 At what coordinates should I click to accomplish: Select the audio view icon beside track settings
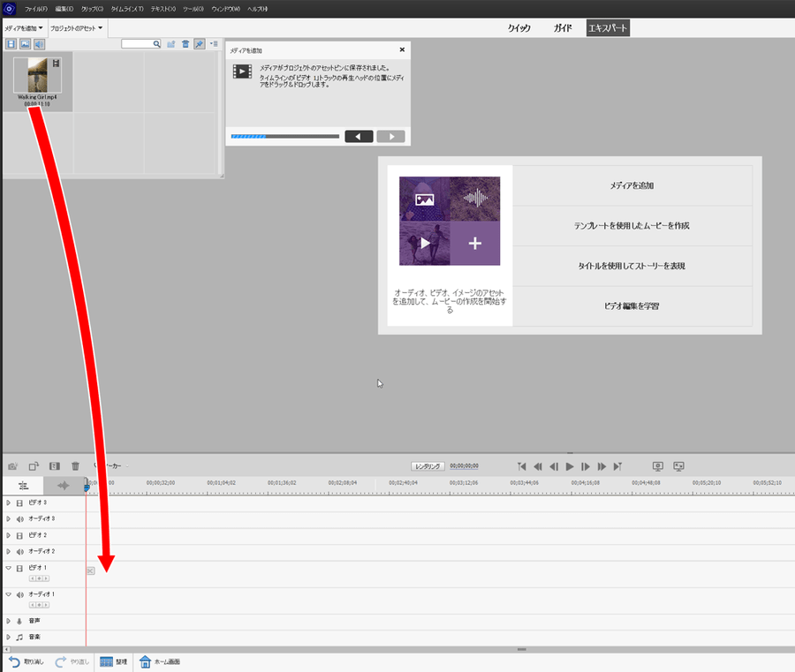point(64,486)
